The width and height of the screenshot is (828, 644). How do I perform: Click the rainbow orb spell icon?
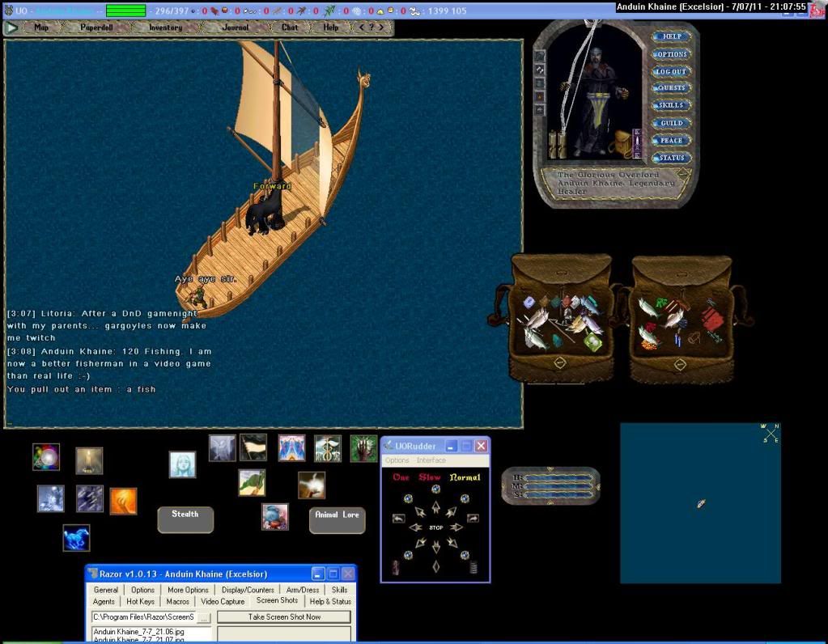pyautogui.click(x=46, y=456)
